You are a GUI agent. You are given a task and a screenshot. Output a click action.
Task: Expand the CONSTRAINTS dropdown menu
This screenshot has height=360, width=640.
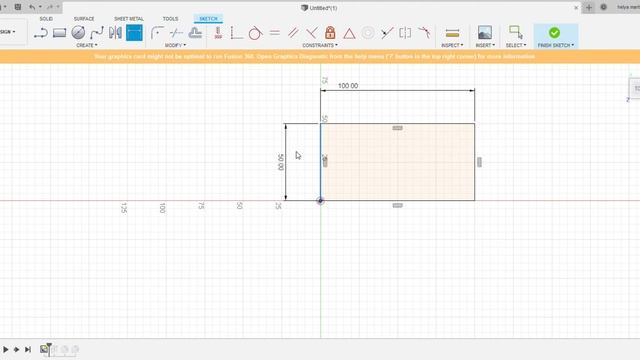coord(320,45)
